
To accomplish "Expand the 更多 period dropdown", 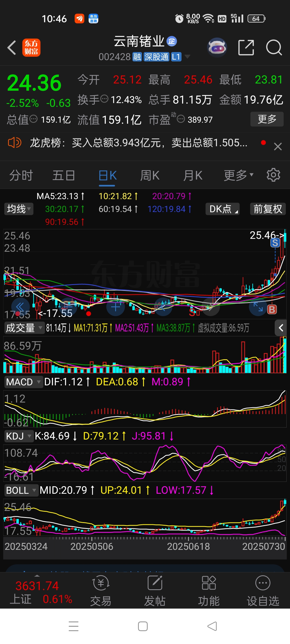I will pos(239,175).
